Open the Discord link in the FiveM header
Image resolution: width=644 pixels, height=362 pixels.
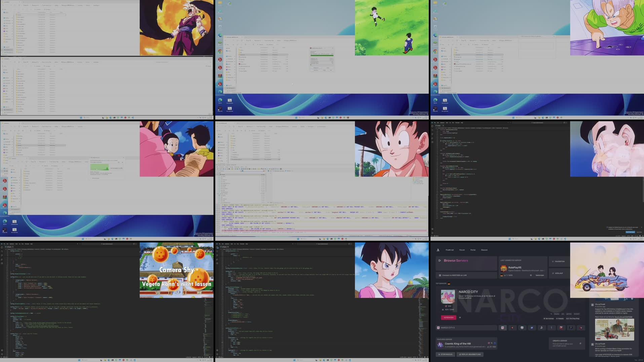click(x=484, y=250)
